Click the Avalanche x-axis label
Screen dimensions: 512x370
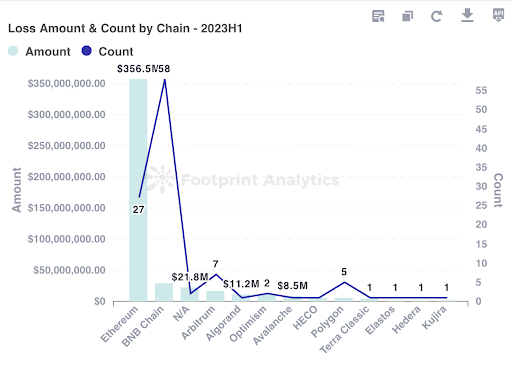272,325
